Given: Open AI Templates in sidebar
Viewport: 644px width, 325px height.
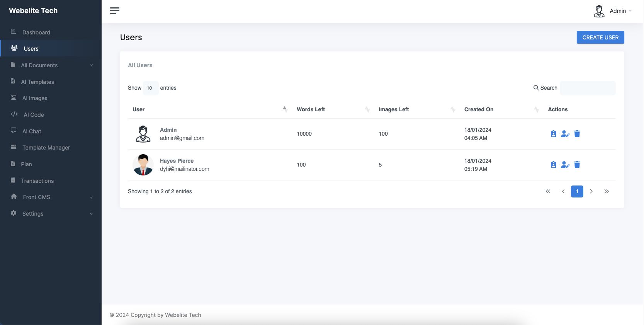Looking at the screenshot, I should click(37, 82).
